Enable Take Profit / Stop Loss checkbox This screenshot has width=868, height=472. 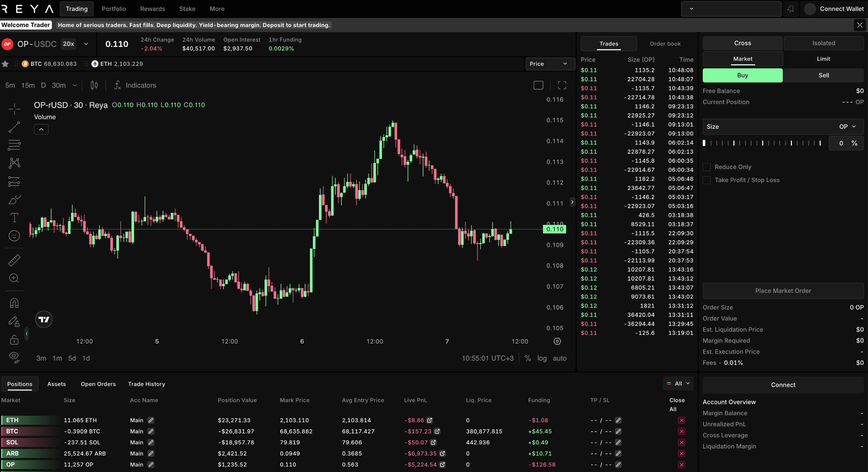point(707,180)
